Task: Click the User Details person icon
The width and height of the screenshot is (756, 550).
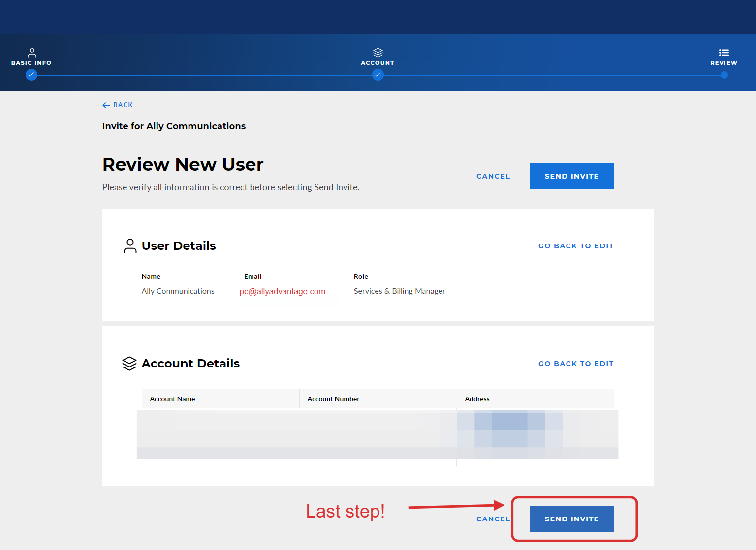Action: 130,246
